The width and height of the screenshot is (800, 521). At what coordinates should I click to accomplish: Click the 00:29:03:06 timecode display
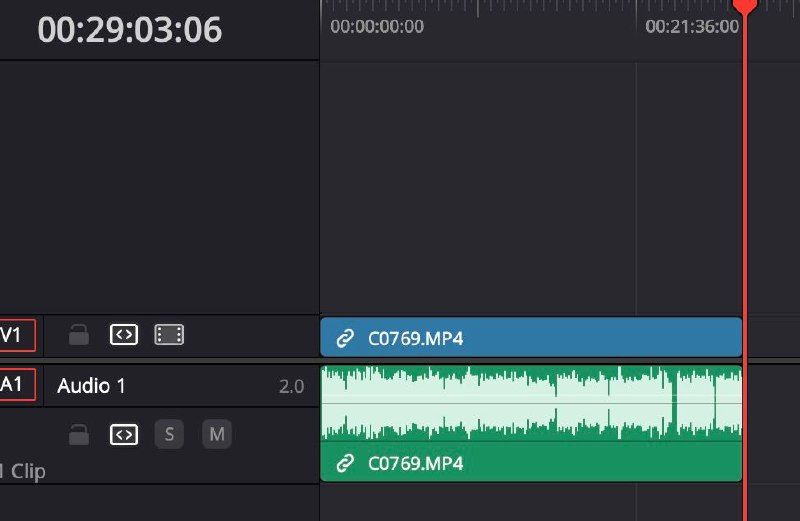[130, 30]
